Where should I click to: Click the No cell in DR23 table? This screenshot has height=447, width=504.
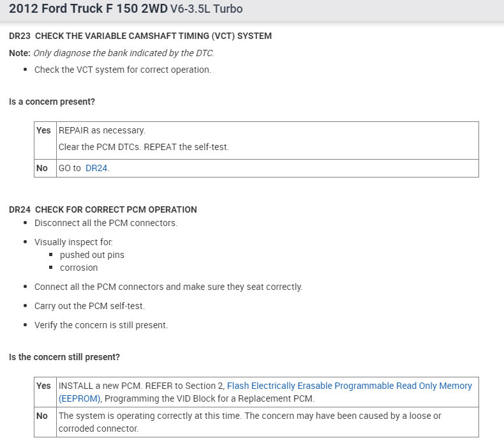coord(42,168)
